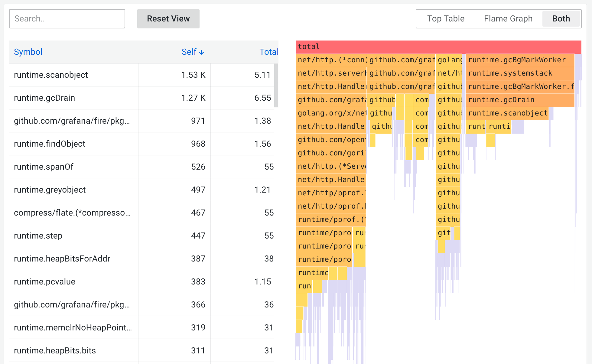Click the red total flame bar

(438, 47)
